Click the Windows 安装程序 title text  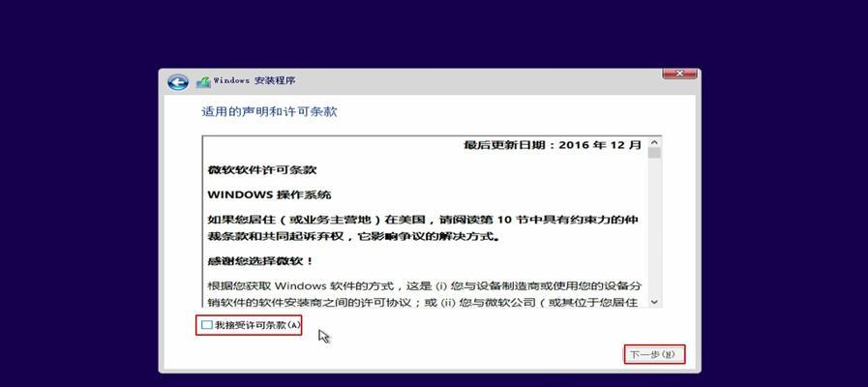click(x=254, y=81)
